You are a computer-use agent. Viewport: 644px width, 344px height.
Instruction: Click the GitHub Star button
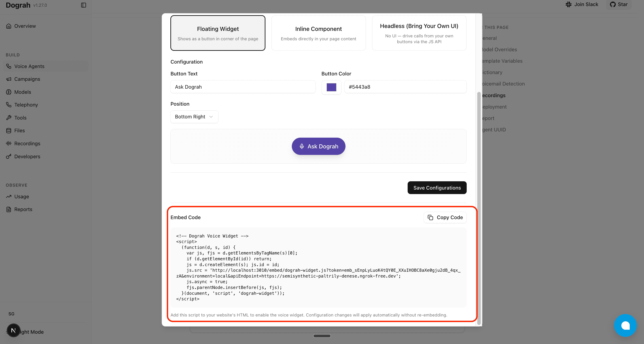(619, 4)
